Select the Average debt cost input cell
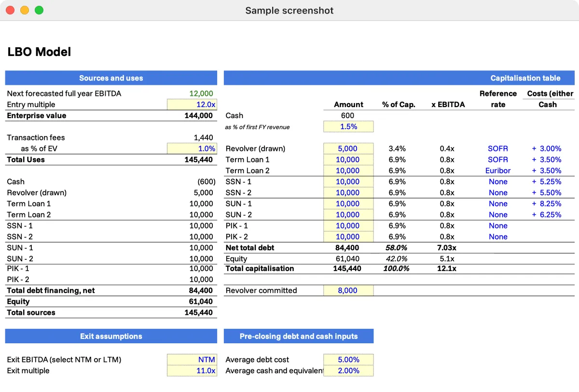Image resolution: width=579 pixels, height=392 pixels. click(348, 359)
